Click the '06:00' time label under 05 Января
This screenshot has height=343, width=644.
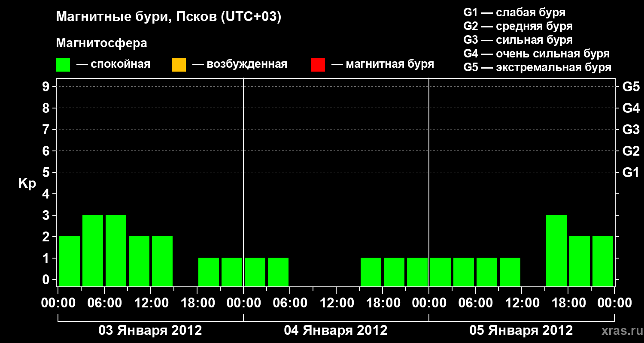click(x=475, y=303)
